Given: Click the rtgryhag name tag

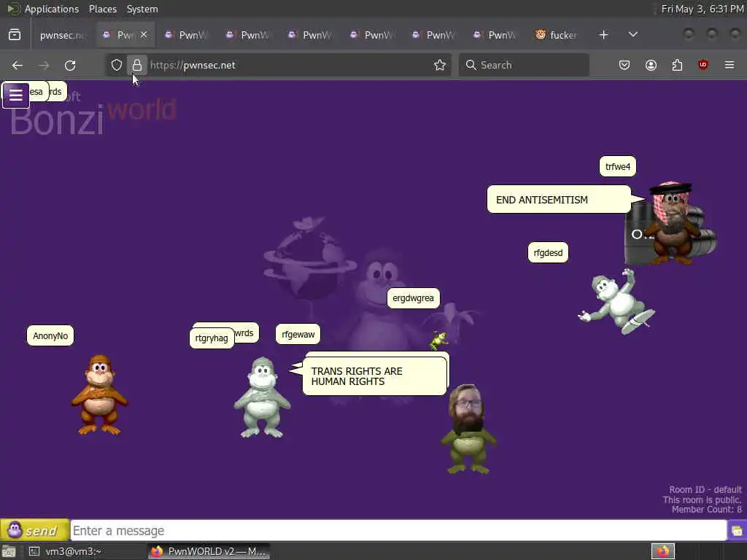Looking at the screenshot, I should coord(211,338).
